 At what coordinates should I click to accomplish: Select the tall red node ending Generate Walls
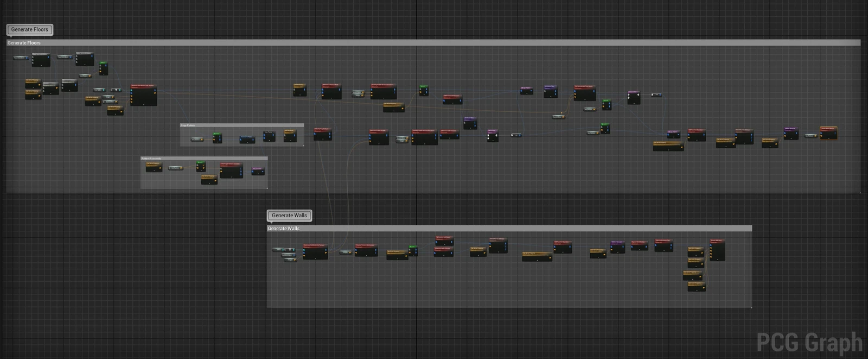718,250
